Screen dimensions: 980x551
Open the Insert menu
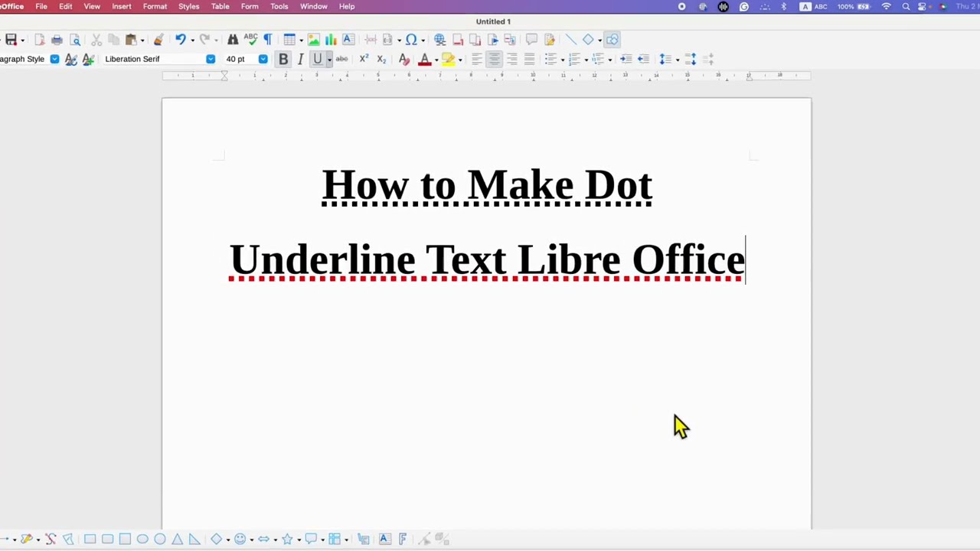[x=122, y=6]
